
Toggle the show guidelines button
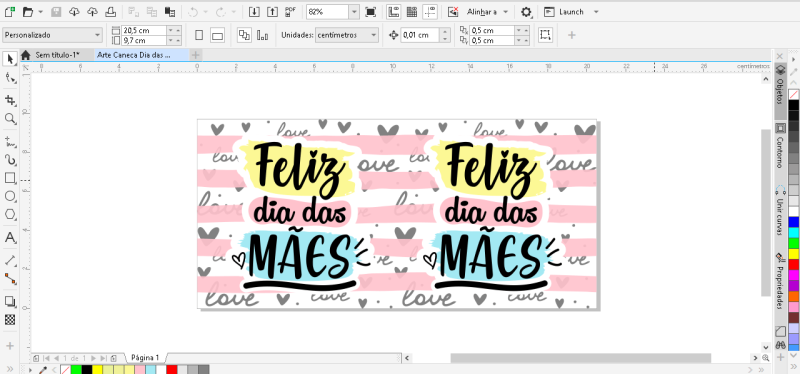pos(430,11)
